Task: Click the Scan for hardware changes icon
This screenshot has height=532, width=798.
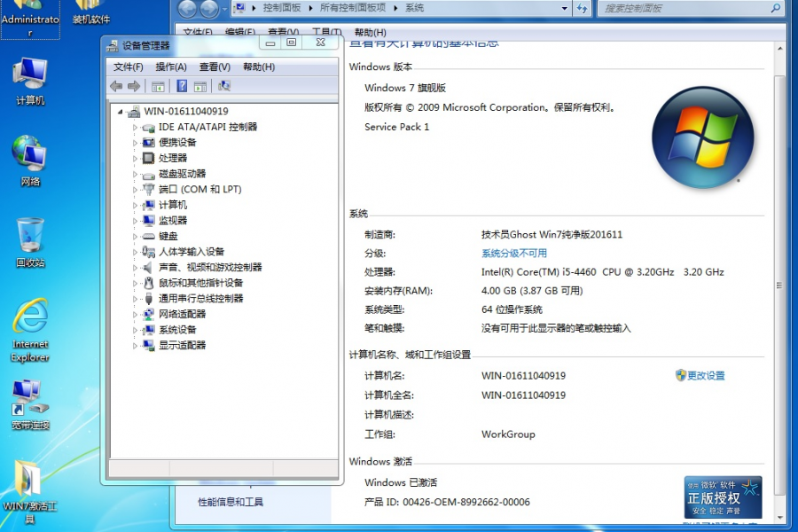Action: click(x=224, y=86)
